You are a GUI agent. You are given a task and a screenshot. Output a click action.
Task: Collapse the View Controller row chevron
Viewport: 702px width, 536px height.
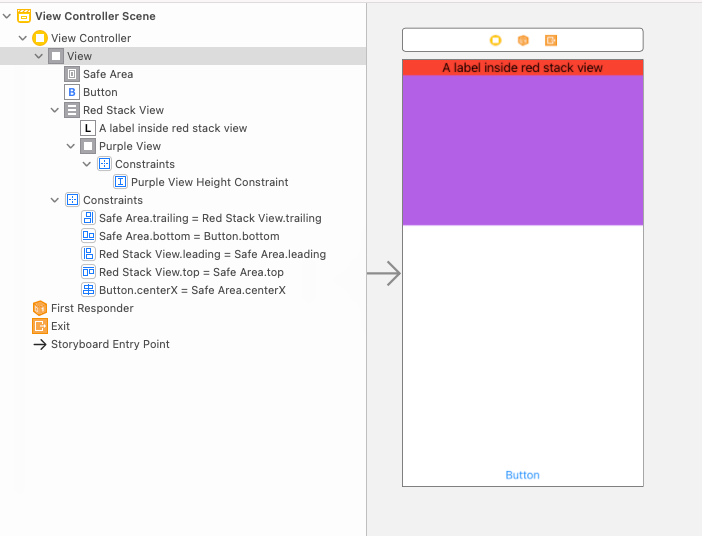[23, 38]
